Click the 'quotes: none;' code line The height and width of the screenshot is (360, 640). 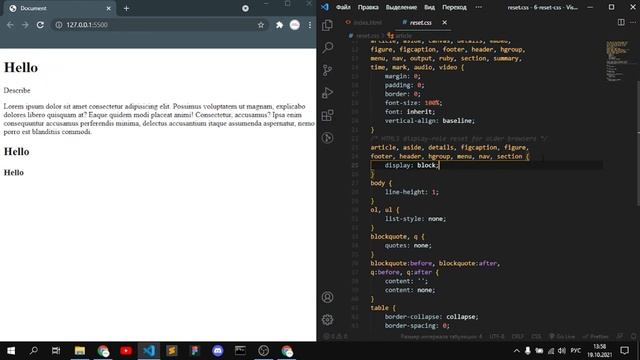point(408,245)
